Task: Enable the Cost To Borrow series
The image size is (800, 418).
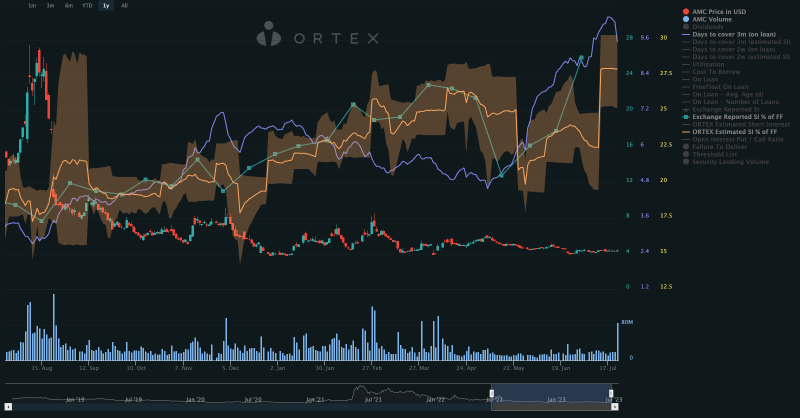Action: coord(711,72)
